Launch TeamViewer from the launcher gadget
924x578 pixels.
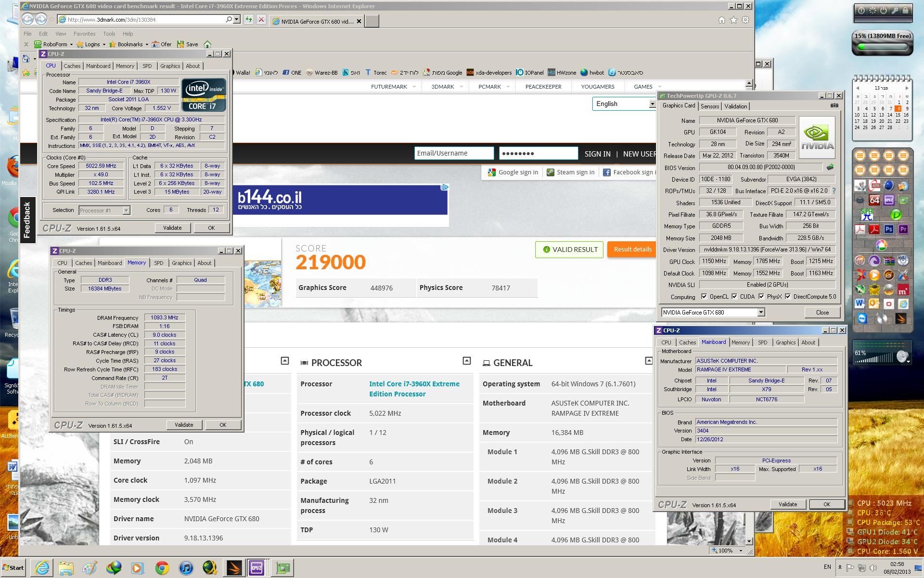click(862, 318)
